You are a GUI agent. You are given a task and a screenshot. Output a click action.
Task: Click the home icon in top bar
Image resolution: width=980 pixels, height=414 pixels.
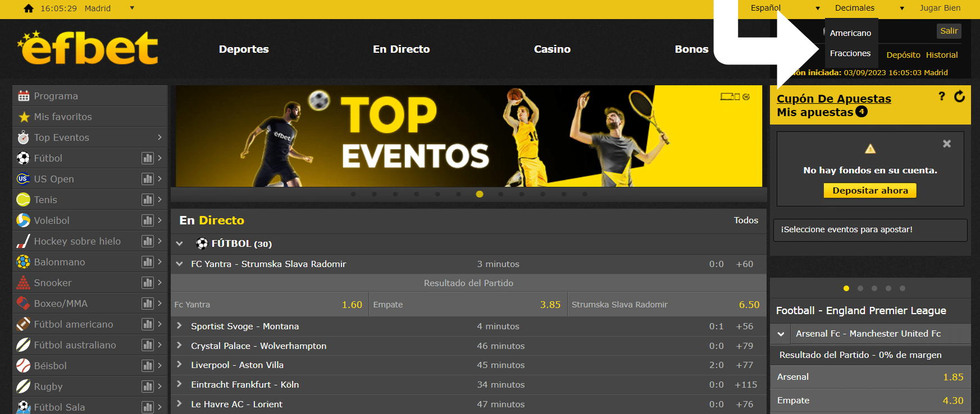tap(29, 8)
